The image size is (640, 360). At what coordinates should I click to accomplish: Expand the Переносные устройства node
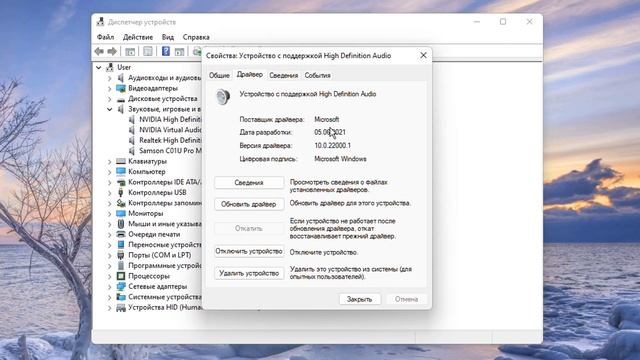[x=109, y=244]
